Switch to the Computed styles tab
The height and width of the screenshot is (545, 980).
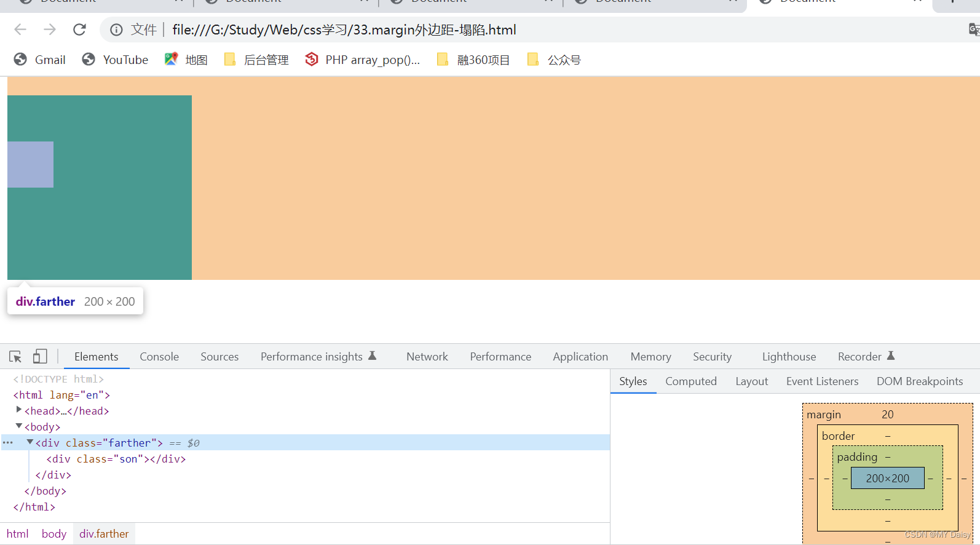click(690, 381)
